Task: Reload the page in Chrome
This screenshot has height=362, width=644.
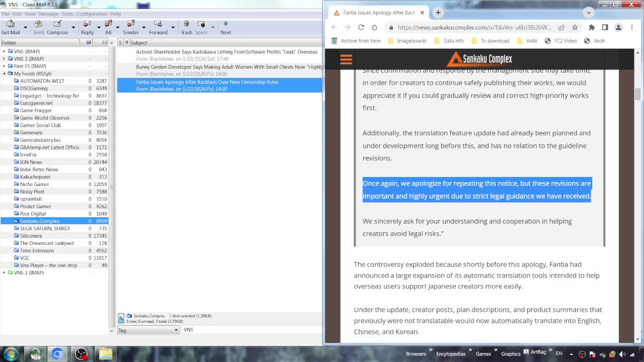Action: click(361, 27)
